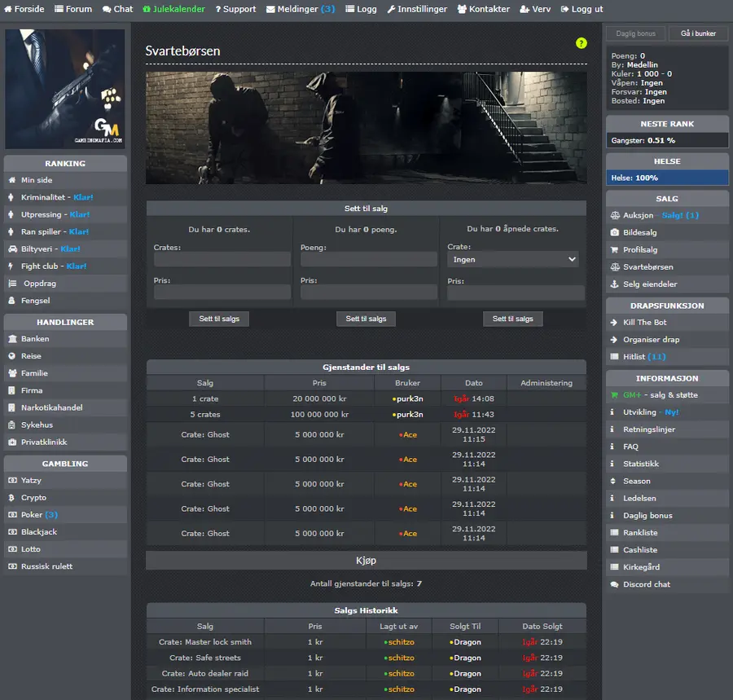Click Sett til salgs under Poeng
The width and height of the screenshot is (733, 700).
[366, 319]
